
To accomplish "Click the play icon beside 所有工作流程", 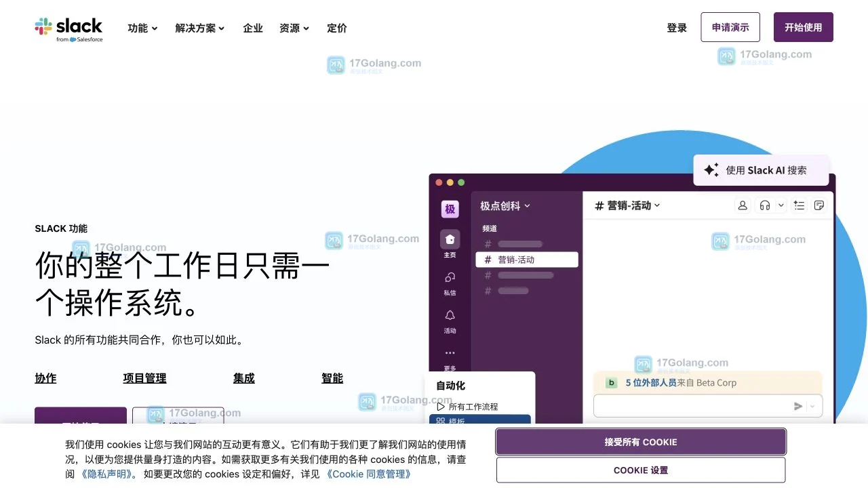I will point(441,407).
